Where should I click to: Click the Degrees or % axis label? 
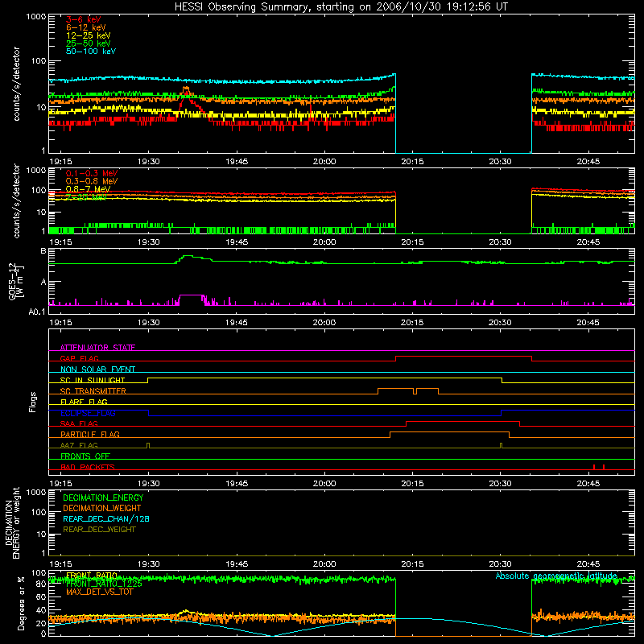click(21, 604)
